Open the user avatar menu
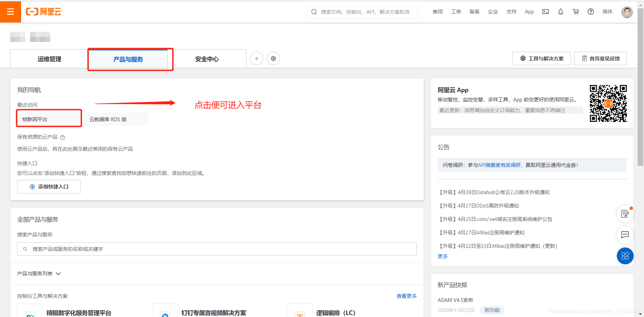The width and height of the screenshot is (644, 317). point(627,12)
